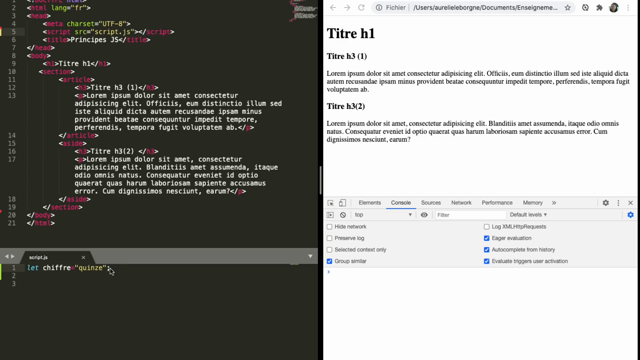Open DevTools settings gear icon
Screen dimensions: 640x360
[606, 203]
